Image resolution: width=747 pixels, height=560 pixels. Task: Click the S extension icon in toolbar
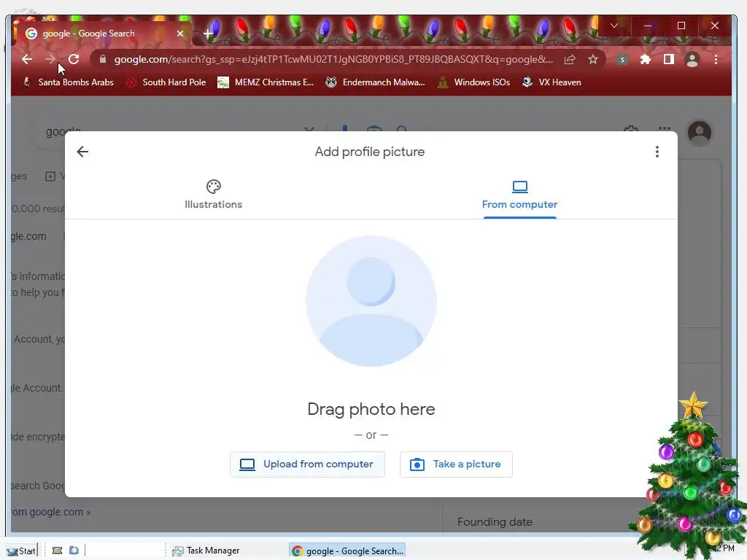[x=622, y=60]
